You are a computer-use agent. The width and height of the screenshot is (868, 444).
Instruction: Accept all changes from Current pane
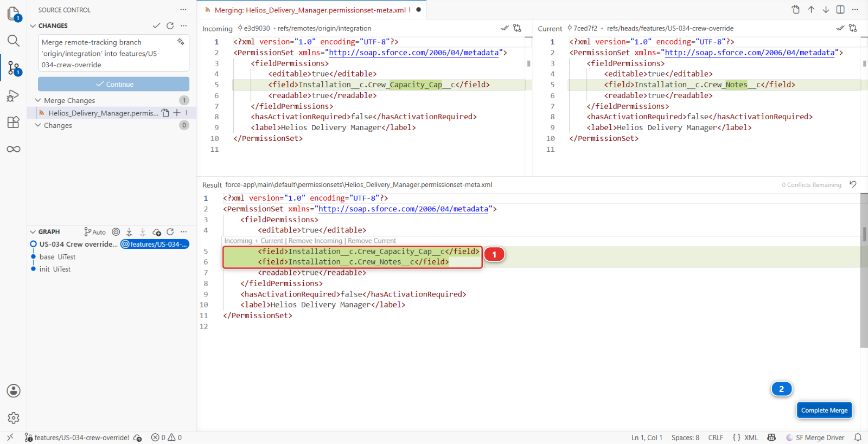pos(840,28)
